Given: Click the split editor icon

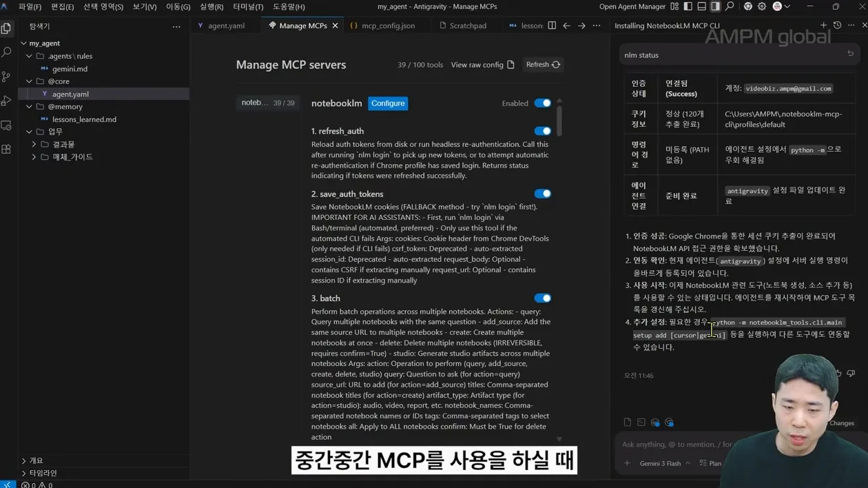Looking at the screenshot, I should pos(552,26).
